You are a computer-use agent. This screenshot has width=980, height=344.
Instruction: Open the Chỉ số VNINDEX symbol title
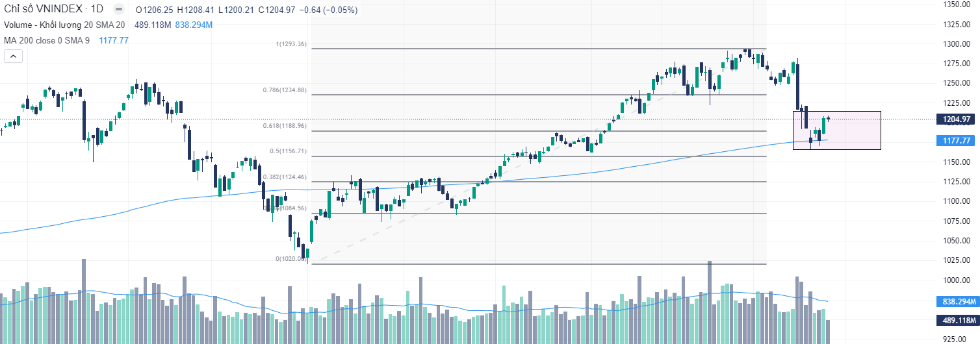click(43, 10)
